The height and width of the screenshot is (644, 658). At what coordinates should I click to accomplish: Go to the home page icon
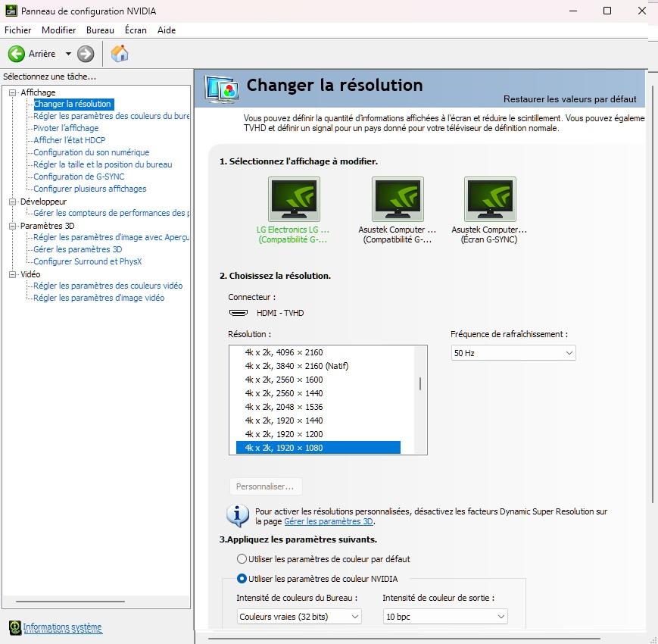120,53
